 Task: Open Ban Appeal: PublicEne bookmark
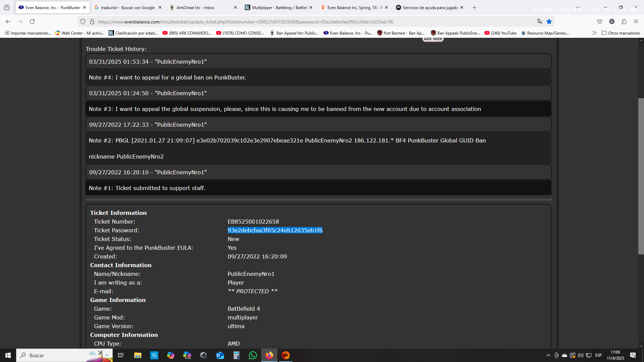pyautogui.click(x=455, y=33)
